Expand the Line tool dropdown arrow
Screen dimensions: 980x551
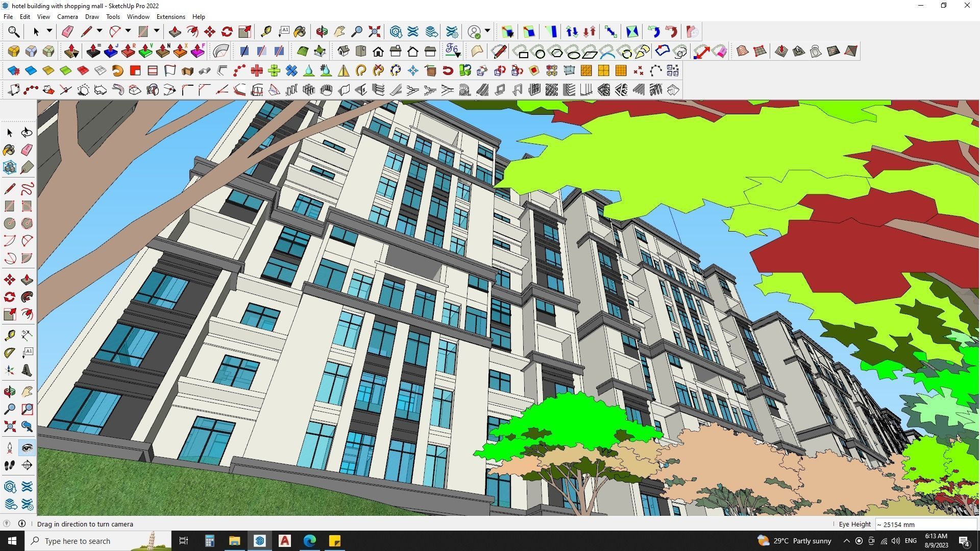(100, 31)
